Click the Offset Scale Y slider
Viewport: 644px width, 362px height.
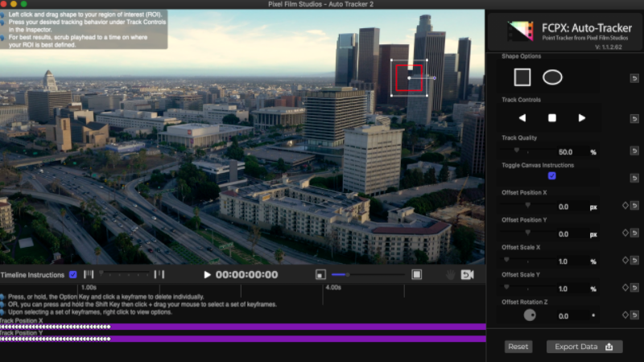528,288
